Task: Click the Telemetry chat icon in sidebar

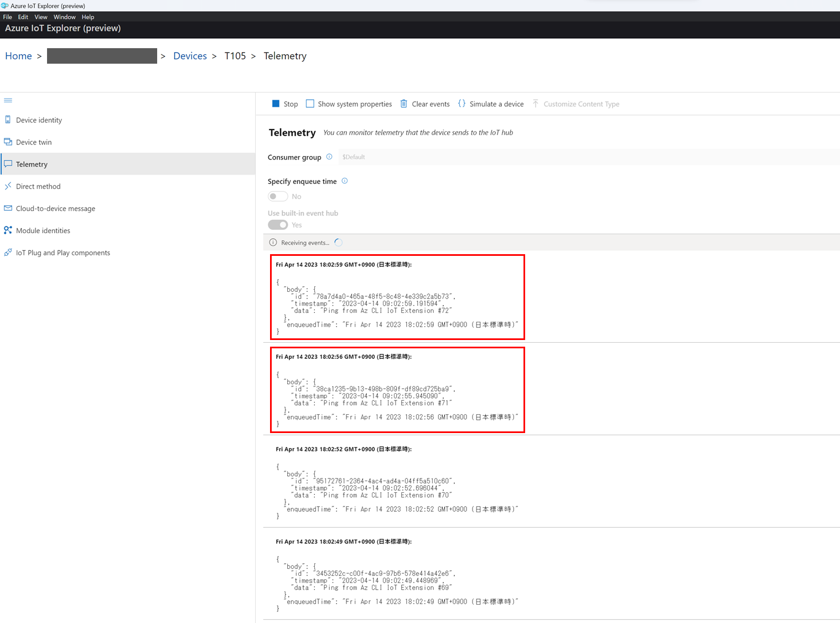Action: pos(8,164)
